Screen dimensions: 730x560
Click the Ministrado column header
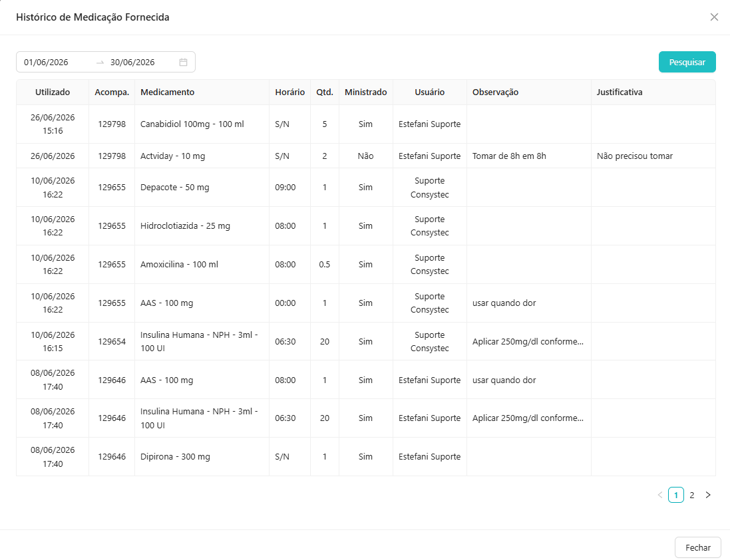point(365,92)
